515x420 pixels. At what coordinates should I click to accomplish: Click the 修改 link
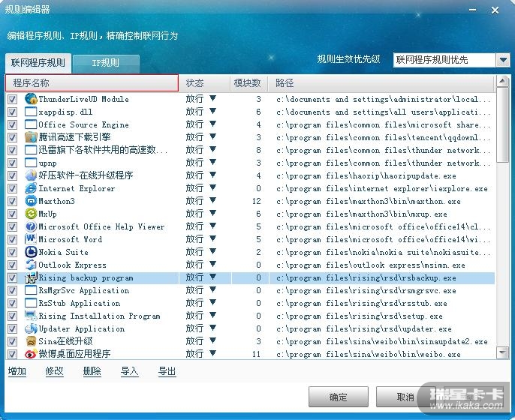[55, 371]
